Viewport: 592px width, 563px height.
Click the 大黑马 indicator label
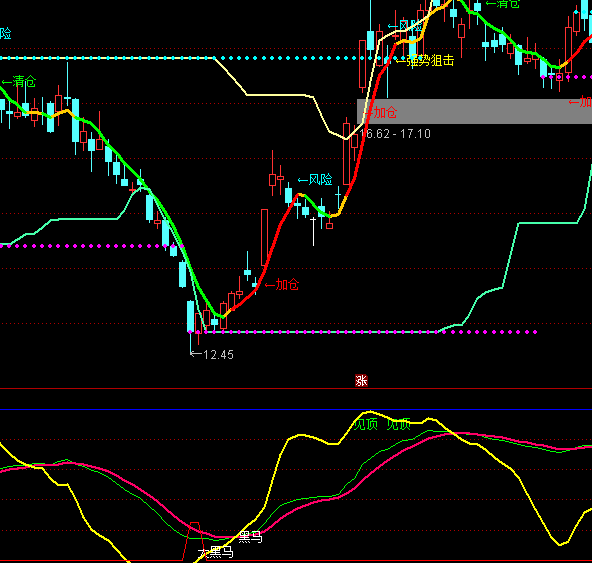[216, 553]
